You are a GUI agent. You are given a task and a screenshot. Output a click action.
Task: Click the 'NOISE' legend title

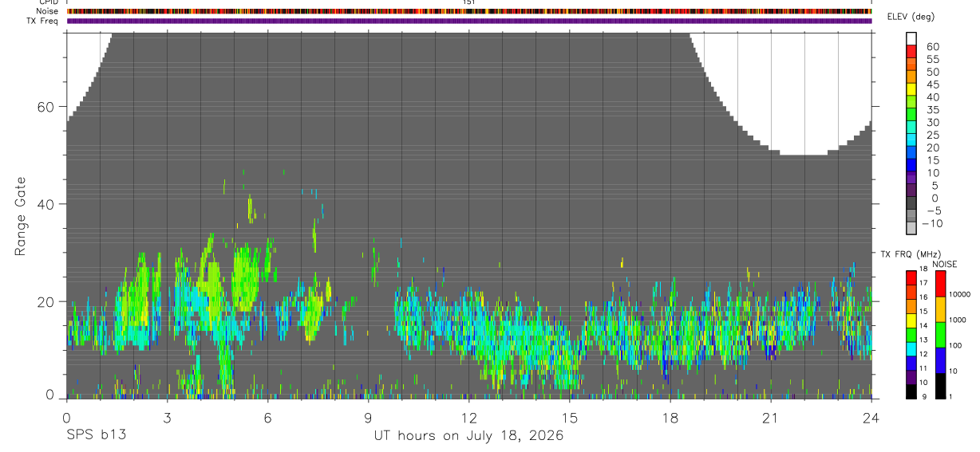click(944, 265)
